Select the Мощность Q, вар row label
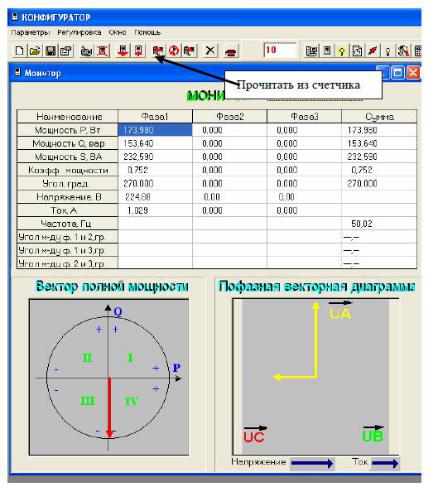The image size is (431, 493). click(x=68, y=143)
